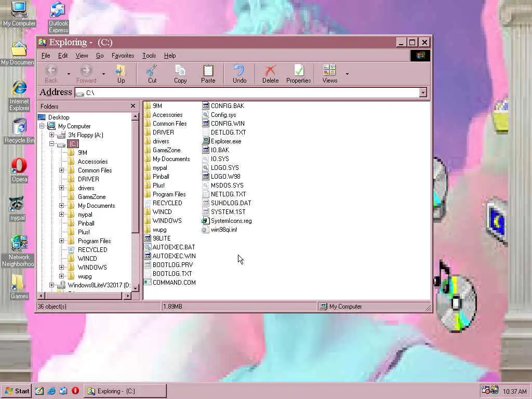This screenshot has height=399, width=532.
Task: Open the Address bar dropdown
Action: (423, 92)
